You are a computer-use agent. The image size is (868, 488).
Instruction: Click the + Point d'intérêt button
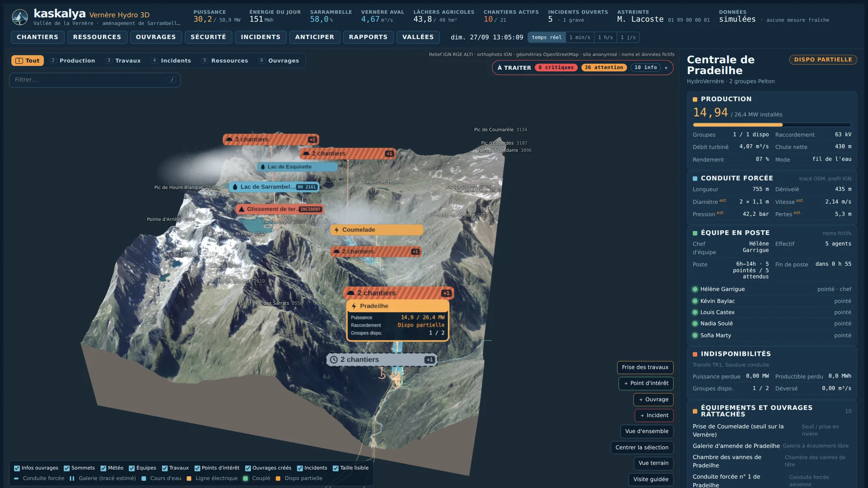(x=646, y=383)
